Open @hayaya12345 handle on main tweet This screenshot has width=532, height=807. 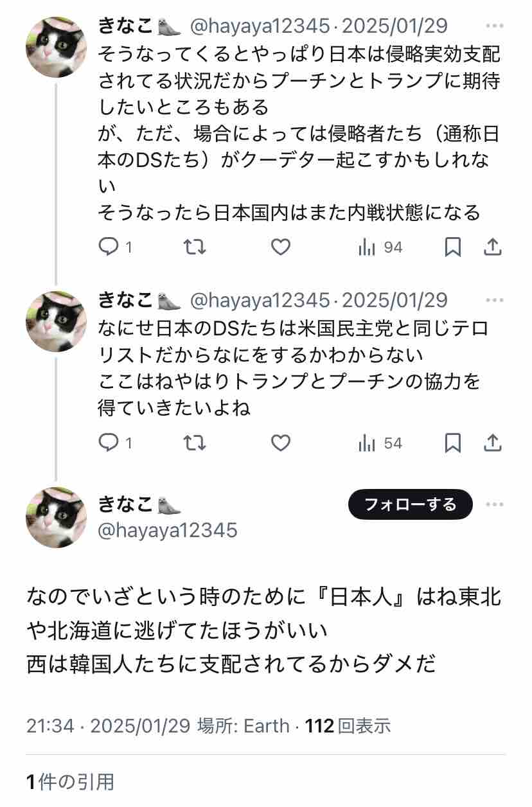tap(168, 530)
